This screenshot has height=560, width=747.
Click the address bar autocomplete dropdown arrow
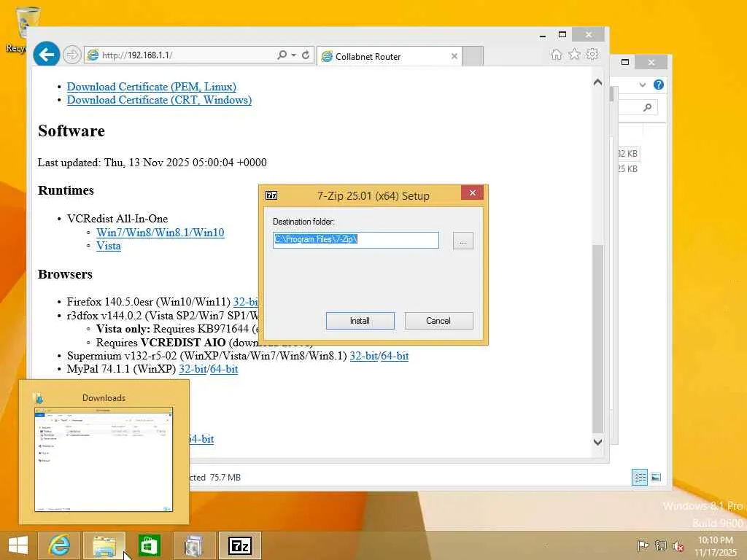coord(293,55)
